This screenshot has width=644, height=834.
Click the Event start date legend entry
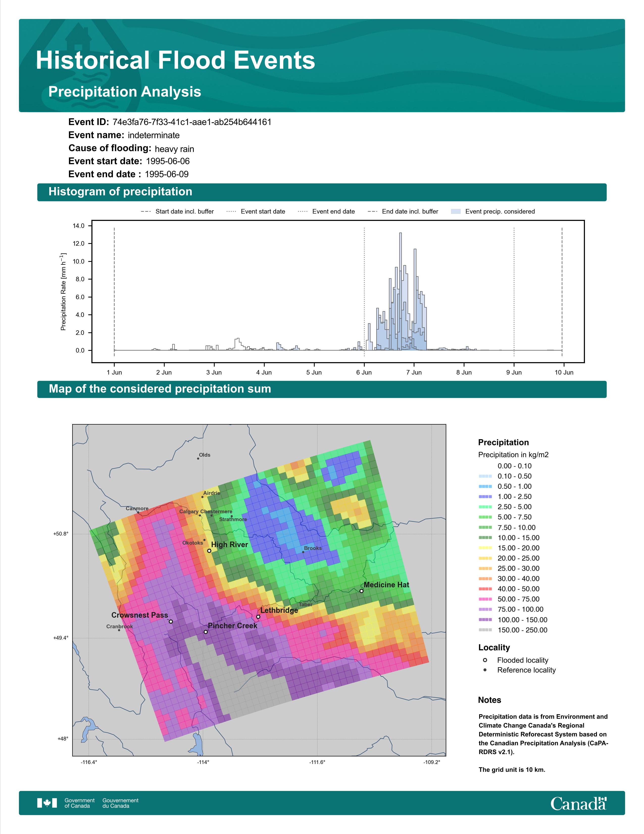256,211
